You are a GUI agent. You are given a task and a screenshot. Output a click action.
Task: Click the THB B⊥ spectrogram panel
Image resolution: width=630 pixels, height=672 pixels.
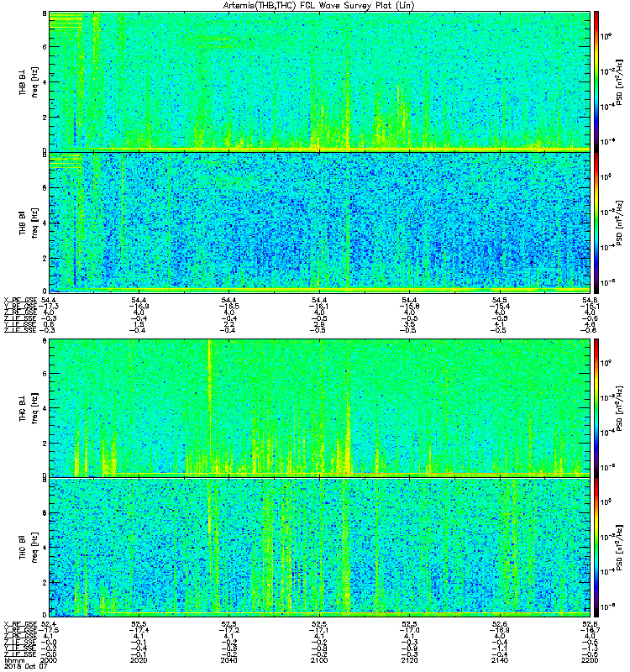[320, 81]
